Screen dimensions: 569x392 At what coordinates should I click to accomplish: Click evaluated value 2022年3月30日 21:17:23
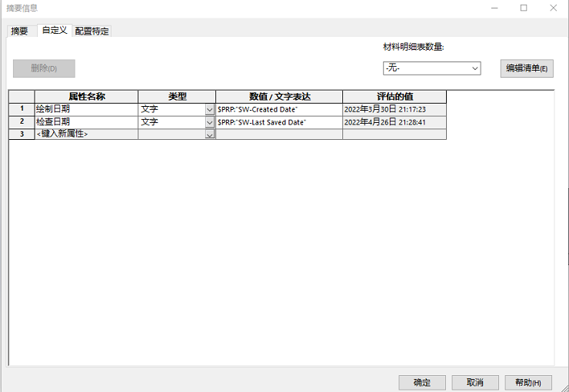(x=394, y=109)
